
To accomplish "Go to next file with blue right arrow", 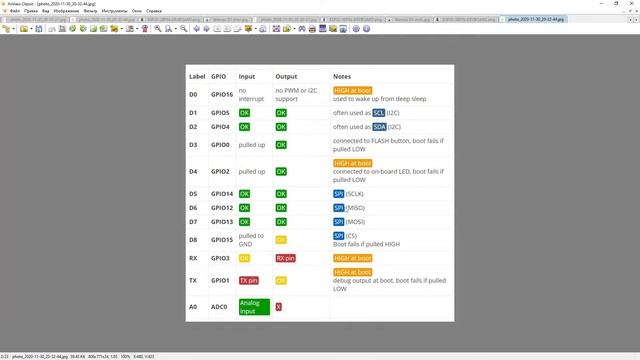I will [207, 29].
